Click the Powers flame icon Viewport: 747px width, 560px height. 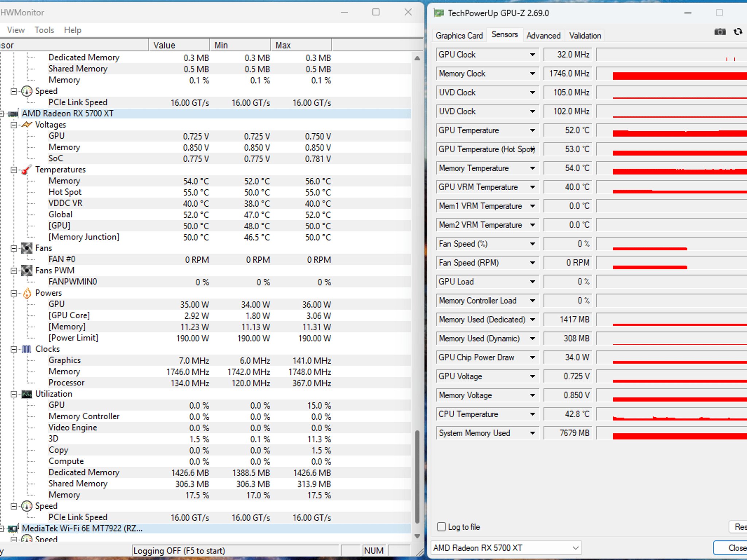point(27,293)
